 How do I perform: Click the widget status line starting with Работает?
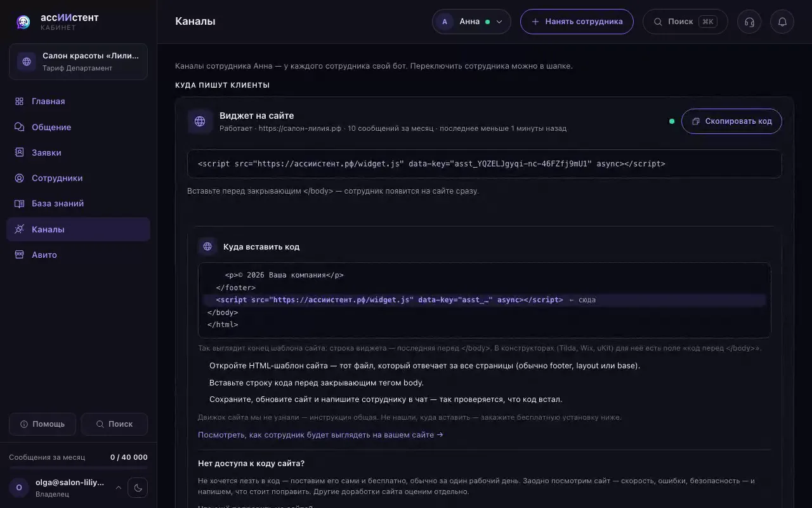[393, 128]
